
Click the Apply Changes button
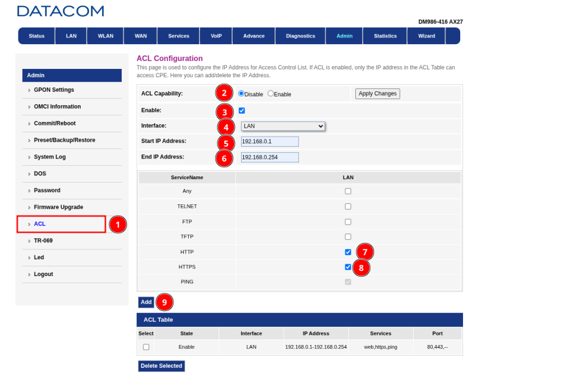(377, 94)
